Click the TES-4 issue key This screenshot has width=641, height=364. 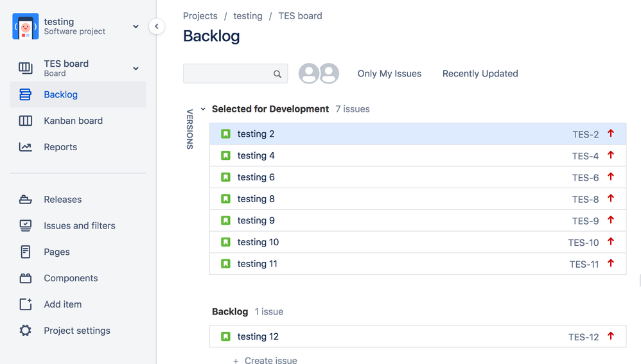(x=585, y=156)
